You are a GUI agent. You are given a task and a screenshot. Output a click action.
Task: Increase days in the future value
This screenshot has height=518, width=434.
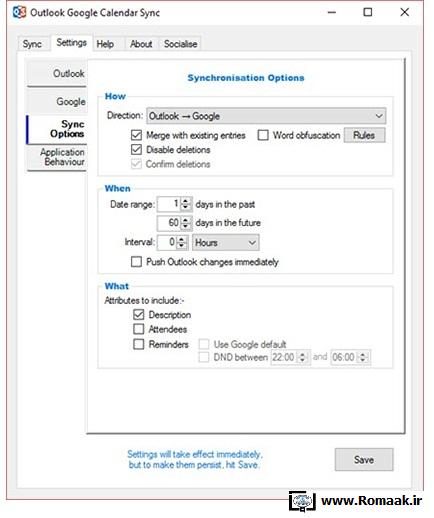pyautogui.click(x=186, y=219)
